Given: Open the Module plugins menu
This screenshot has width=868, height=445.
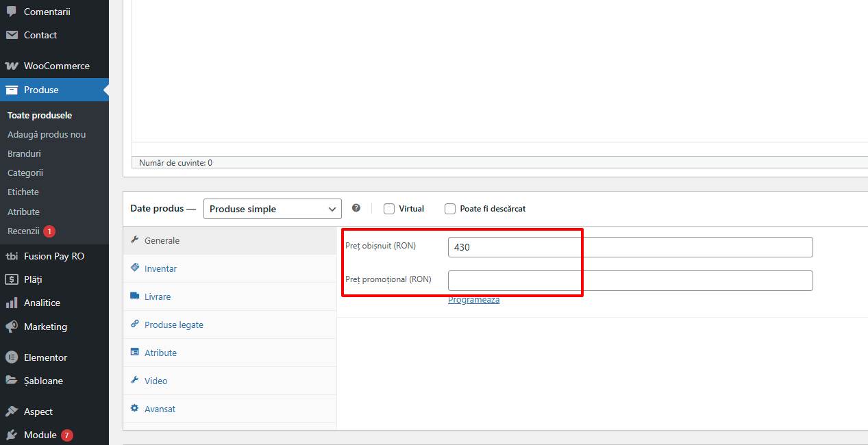Looking at the screenshot, I should (40, 435).
